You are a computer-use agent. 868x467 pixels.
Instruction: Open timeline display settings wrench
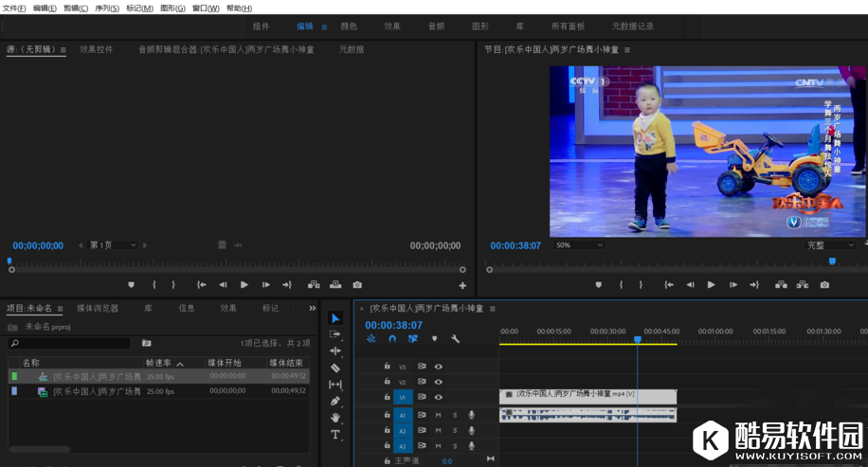tap(456, 338)
